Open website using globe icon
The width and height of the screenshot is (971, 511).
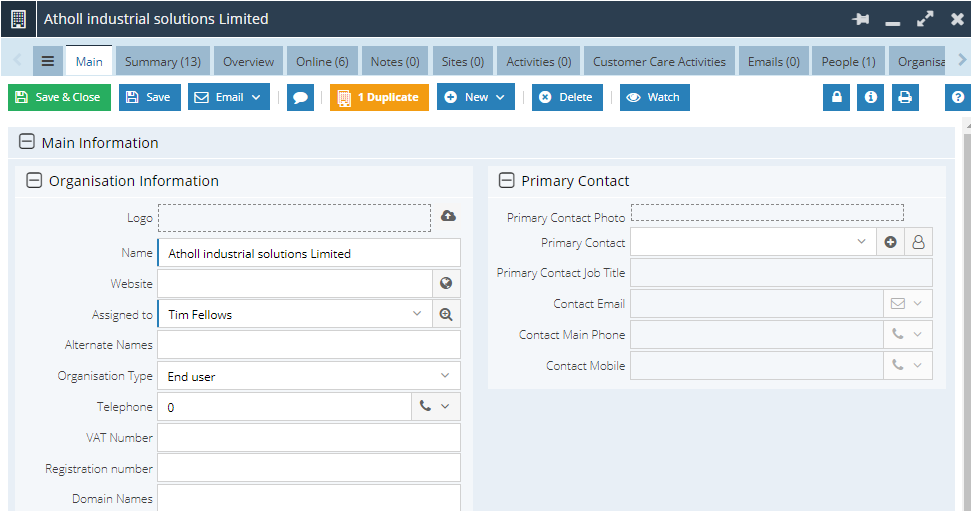(x=446, y=284)
